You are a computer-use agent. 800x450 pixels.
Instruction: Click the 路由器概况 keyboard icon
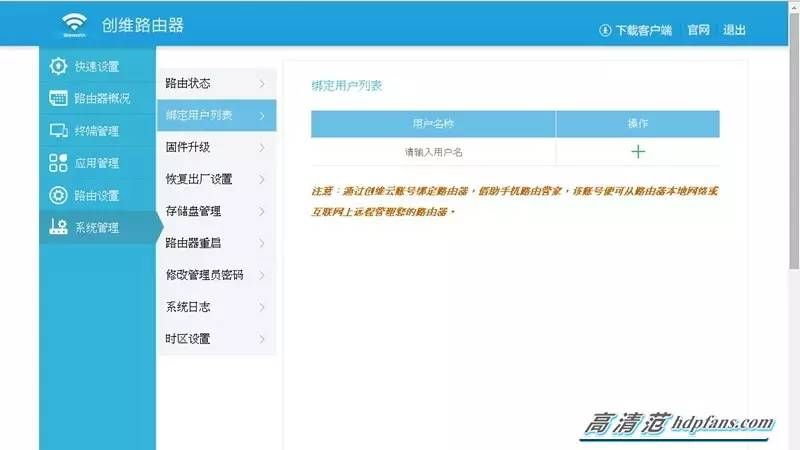[58, 98]
